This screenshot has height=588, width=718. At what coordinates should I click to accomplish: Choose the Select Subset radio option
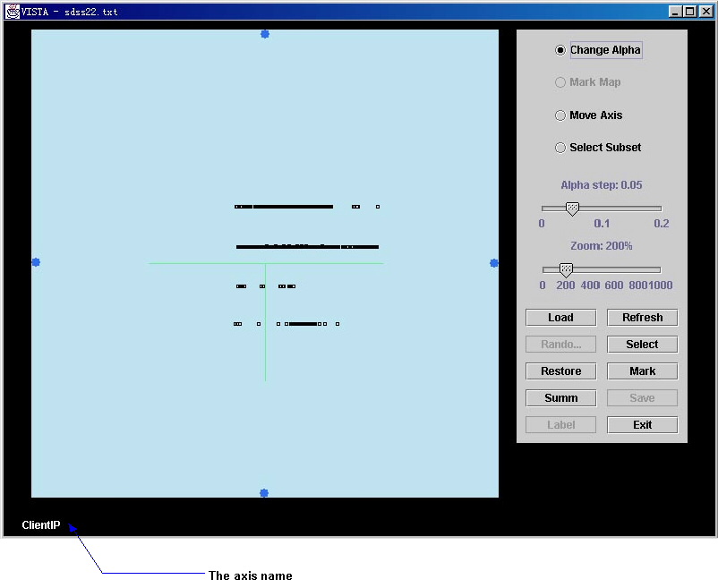[x=560, y=148]
